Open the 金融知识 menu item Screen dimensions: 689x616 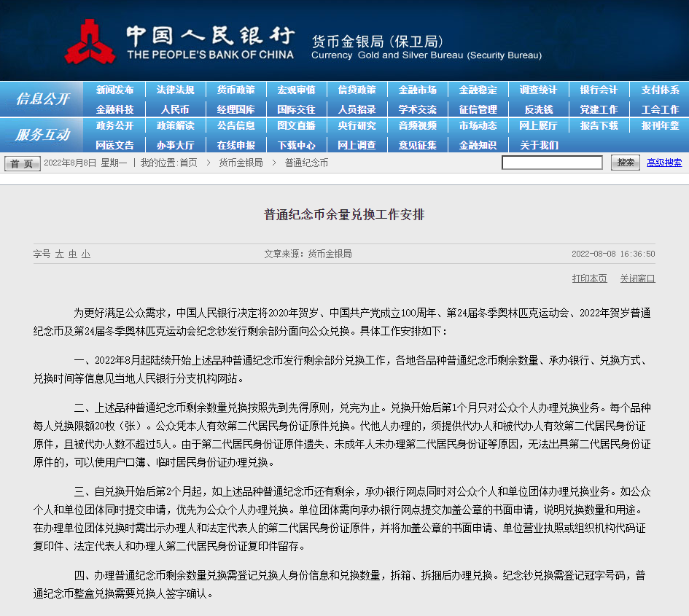(x=478, y=145)
